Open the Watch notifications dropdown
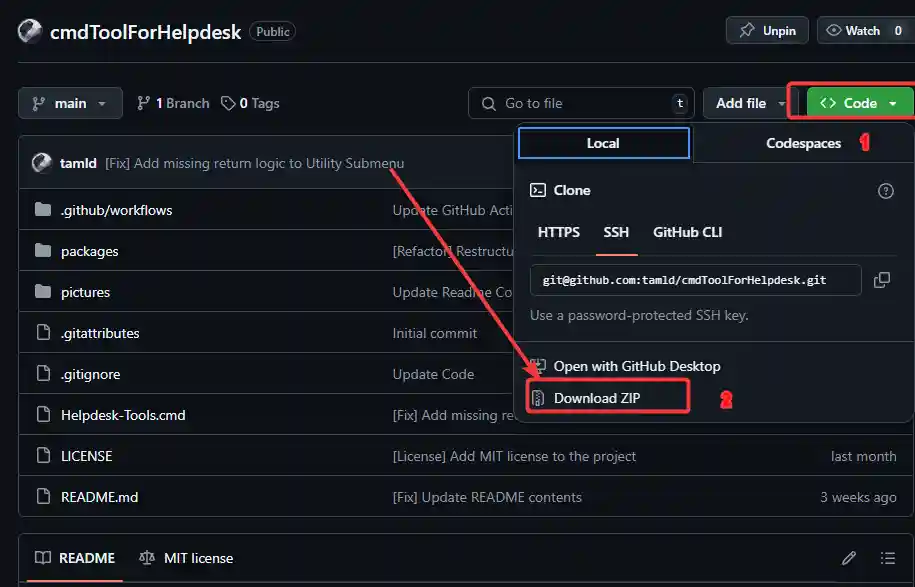Image resolution: width=915 pixels, height=587 pixels. pyautogui.click(x=865, y=31)
